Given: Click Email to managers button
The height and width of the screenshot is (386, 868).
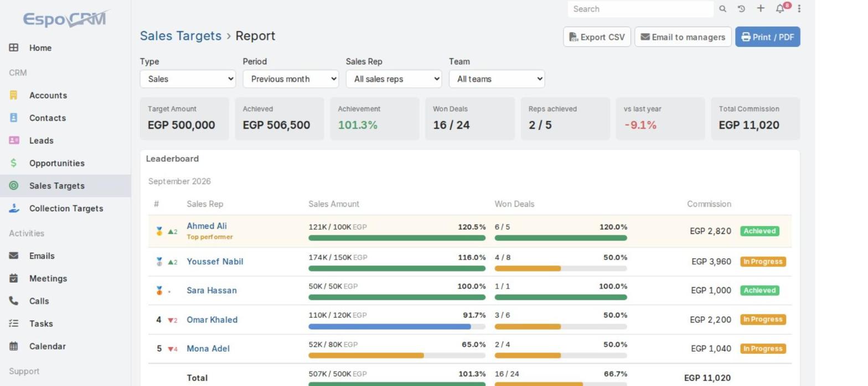Looking at the screenshot, I should pyautogui.click(x=683, y=37).
